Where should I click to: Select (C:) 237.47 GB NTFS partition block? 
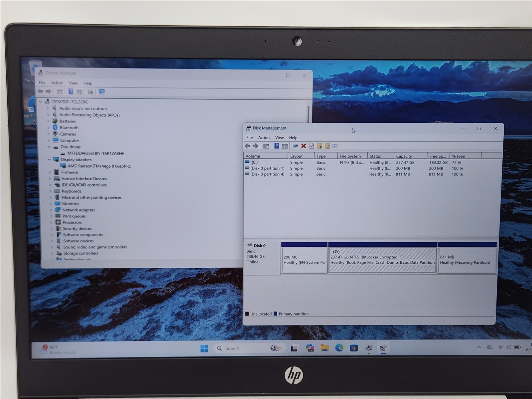click(382, 258)
